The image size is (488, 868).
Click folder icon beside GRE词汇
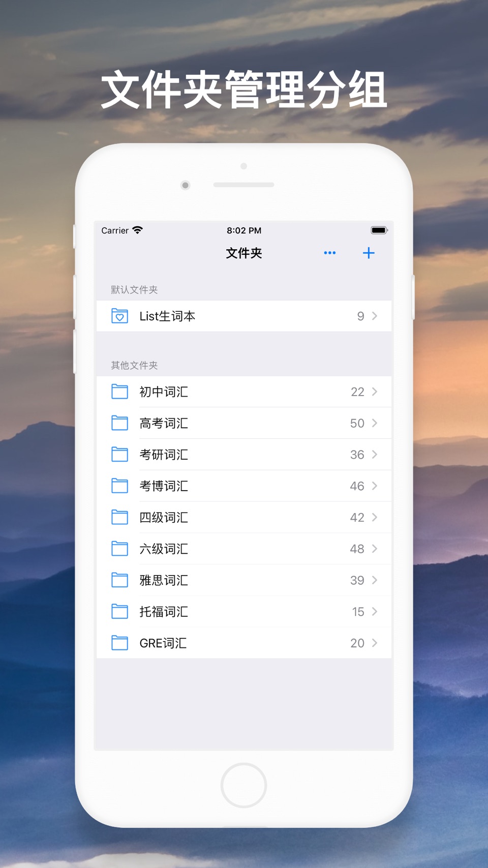coord(119,643)
